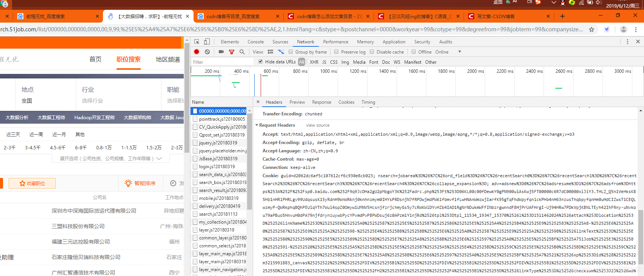
Task: Tick checkbox beside jquery.js?20180319 request
Action: tap(195, 143)
